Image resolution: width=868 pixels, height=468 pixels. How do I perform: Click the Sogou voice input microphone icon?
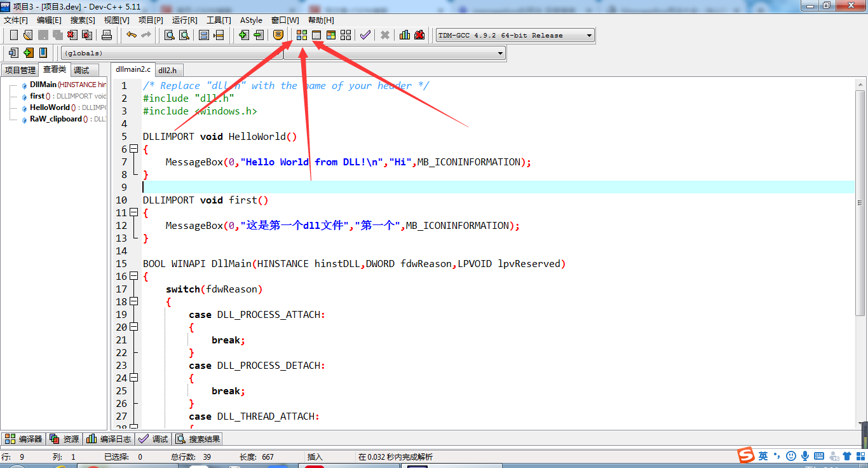click(x=805, y=456)
